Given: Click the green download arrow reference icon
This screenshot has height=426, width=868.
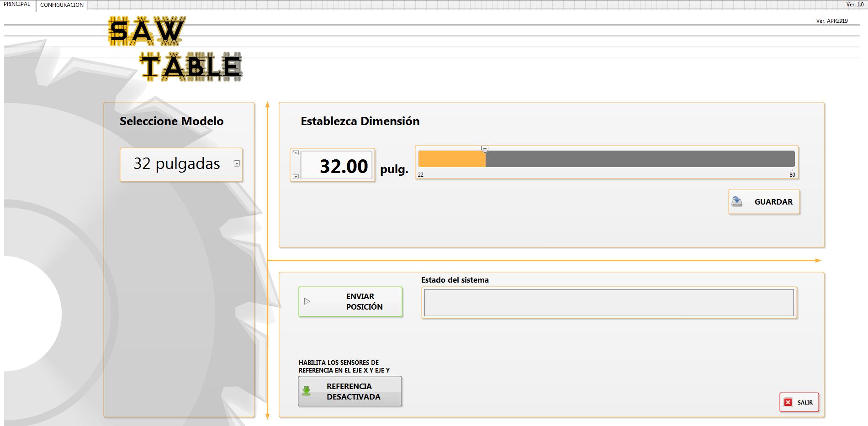Looking at the screenshot, I should point(307,391).
